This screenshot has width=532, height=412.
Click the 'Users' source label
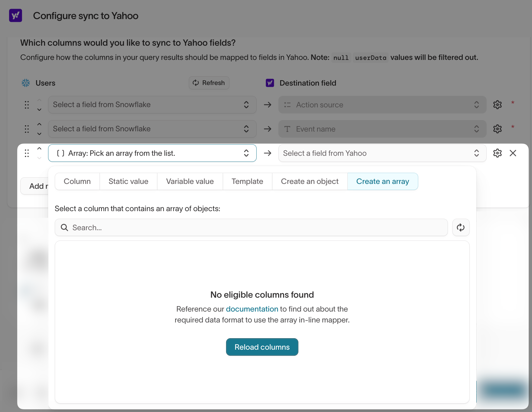45,83
